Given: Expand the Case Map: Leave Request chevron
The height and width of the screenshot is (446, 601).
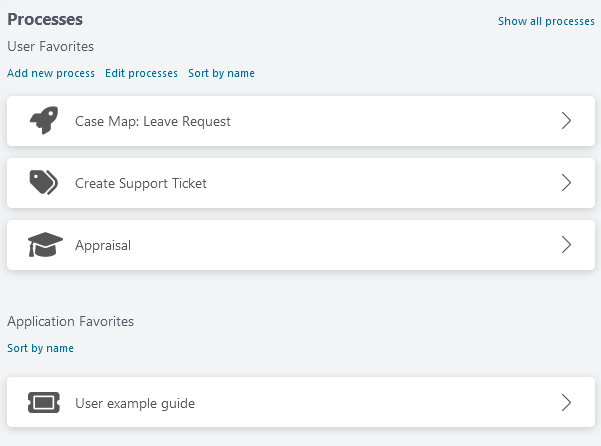Looking at the screenshot, I should click(x=566, y=121).
